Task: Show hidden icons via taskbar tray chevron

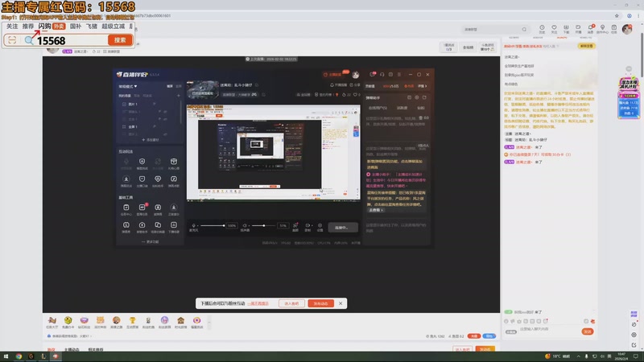Action: pyautogui.click(x=578, y=356)
